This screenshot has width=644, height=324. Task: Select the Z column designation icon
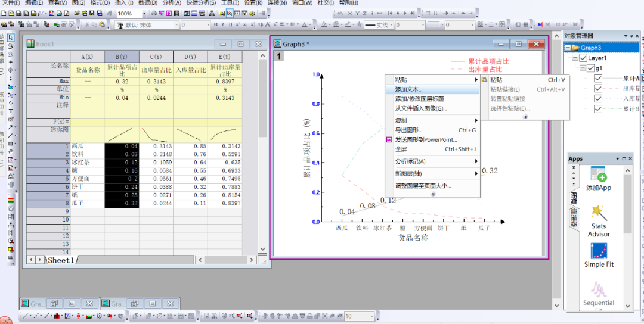tap(365, 14)
